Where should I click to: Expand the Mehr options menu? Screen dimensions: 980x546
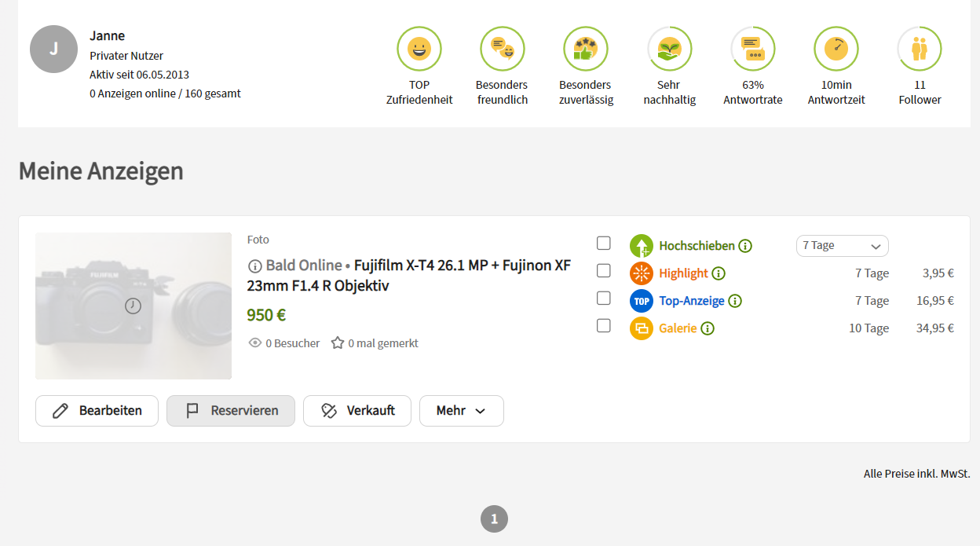click(x=461, y=411)
